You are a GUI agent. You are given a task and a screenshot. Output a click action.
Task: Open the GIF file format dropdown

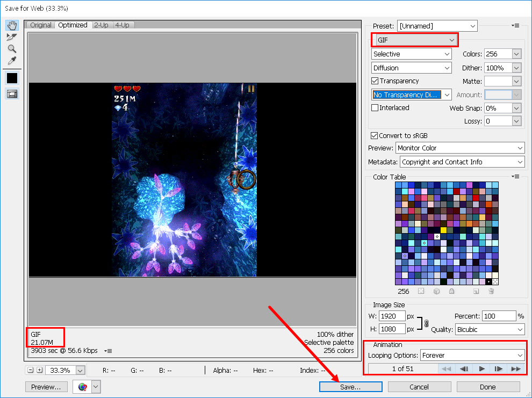pyautogui.click(x=416, y=40)
